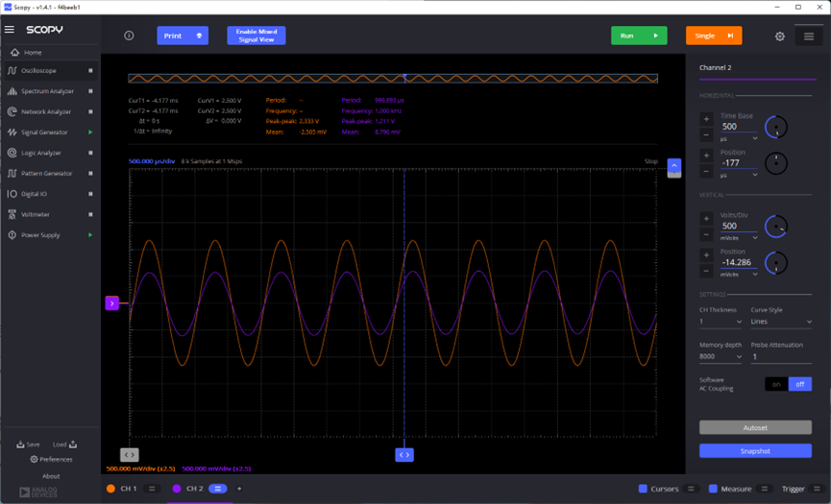Viewport: 831px width, 504px height.
Task: Click the orange Single capture button
Action: (714, 36)
